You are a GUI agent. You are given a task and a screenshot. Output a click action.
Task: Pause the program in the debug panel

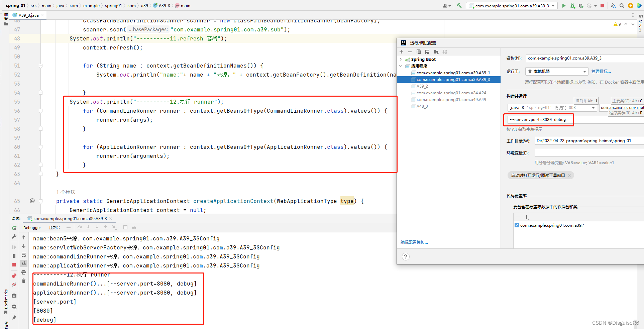[x=14, y=256]
